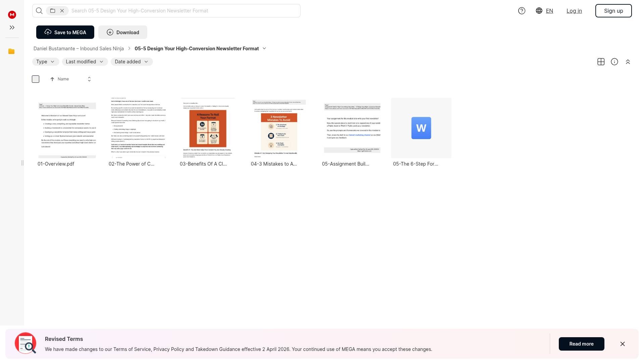Go to Daniel Bustamante parent folder breadcrumb
The image size is (644, 362).
point(78,49)
